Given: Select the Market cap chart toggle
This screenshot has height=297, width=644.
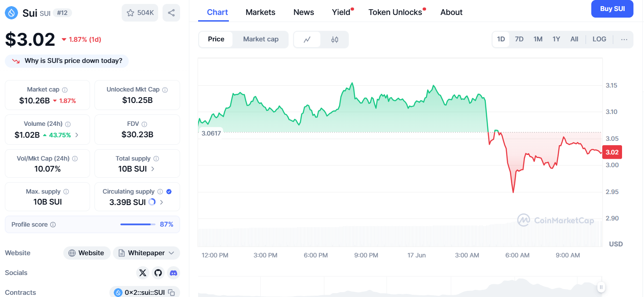Looking at the screenshot, I should [261, 39].
